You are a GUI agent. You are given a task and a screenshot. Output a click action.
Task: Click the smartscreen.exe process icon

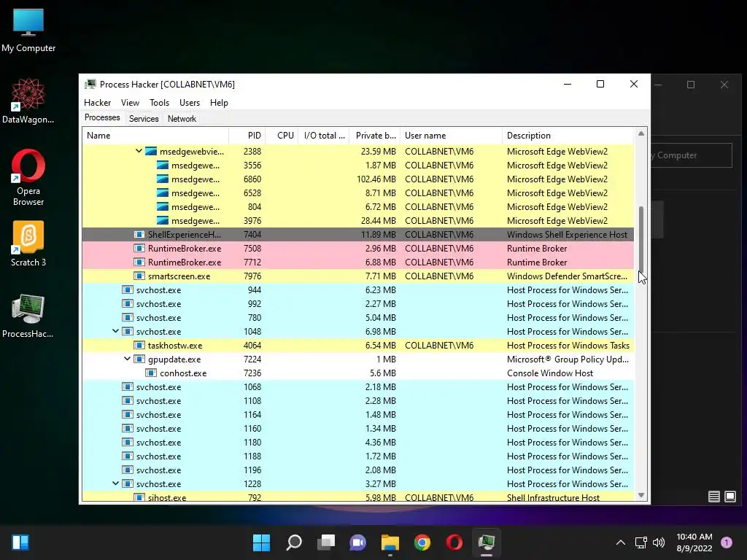pos(139,276)
